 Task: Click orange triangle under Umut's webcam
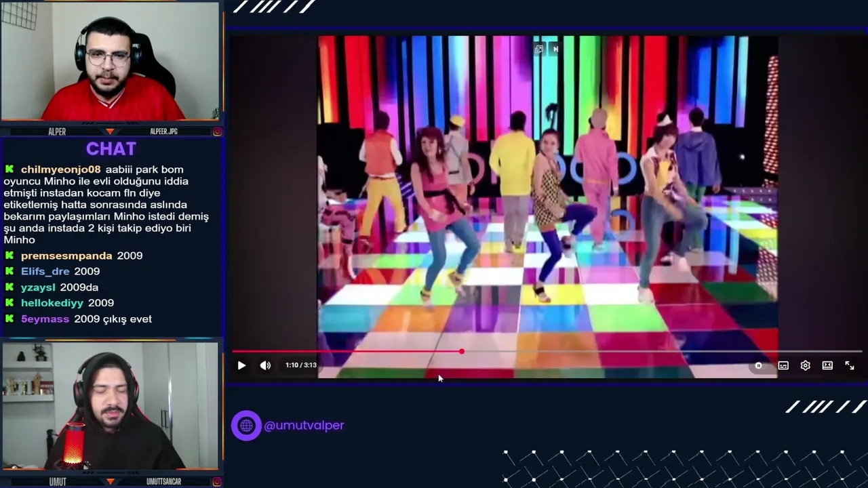pos(110,481)
